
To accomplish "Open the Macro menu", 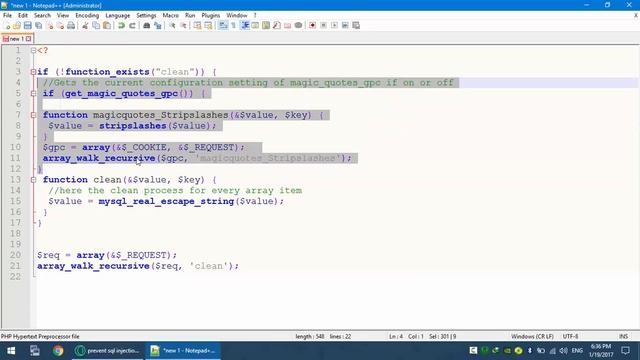I will (171, 16).
